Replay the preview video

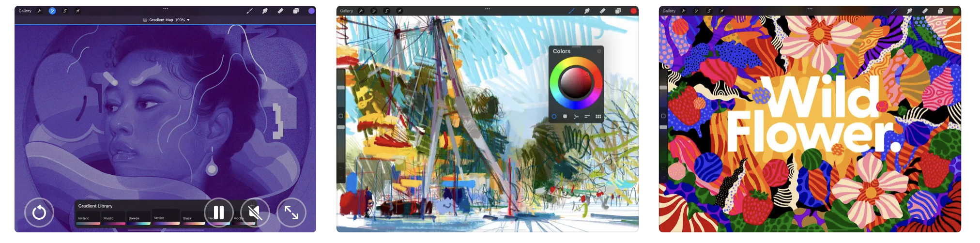point(39,212)
